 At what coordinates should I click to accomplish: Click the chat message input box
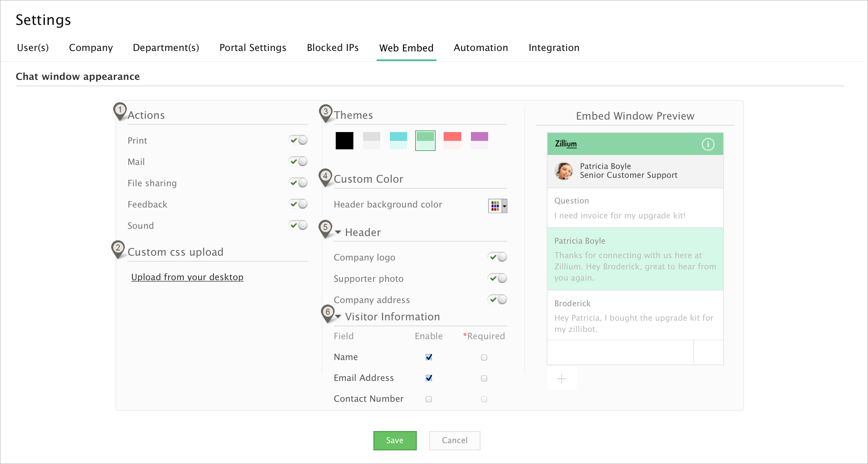coord(620,352)
